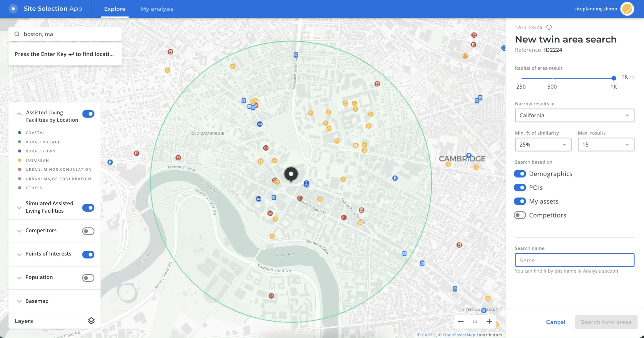This screenshot has width=644, height=338.
Task: Open the minimum similarity percentage dropdown
Action: 543,144
